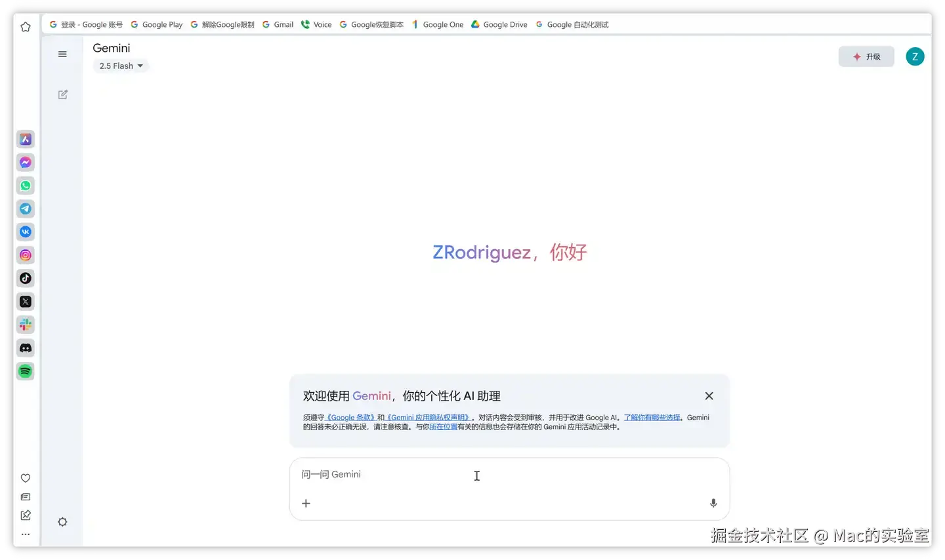Start a new chat with the compose icon
The height and width of the screenshot is (560, 945).
click(63, 94)
